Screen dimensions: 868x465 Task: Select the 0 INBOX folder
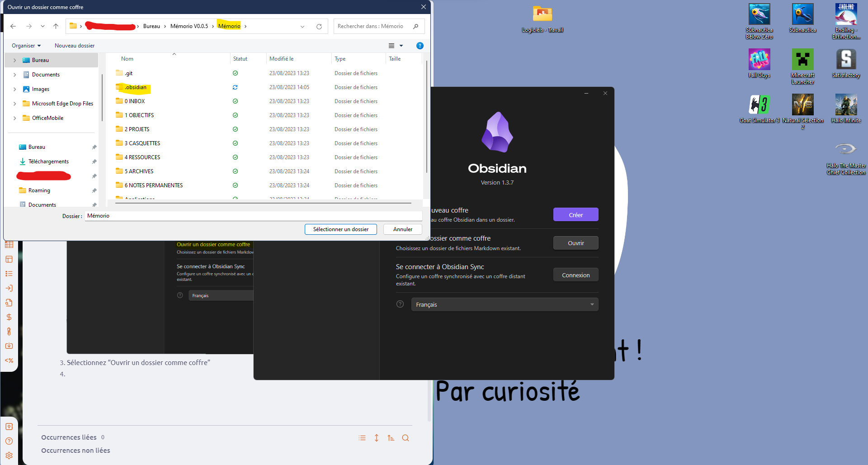tap(134, 101)
